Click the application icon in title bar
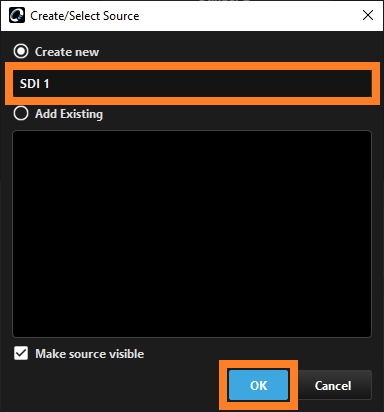The image size is (384, 412). [x=17, y=15]
